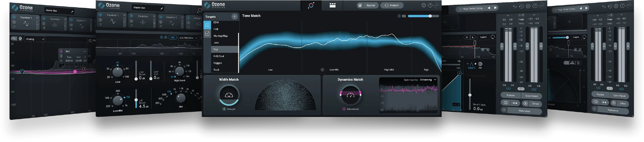Open settings gear in center Tone Match window
This screenshot has width=644, height=142.
point(424,5)
